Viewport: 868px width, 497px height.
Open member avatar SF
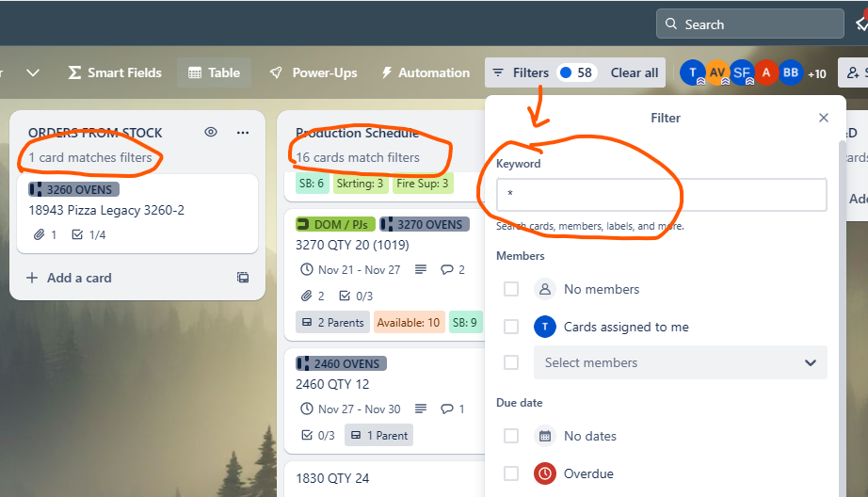741,72
